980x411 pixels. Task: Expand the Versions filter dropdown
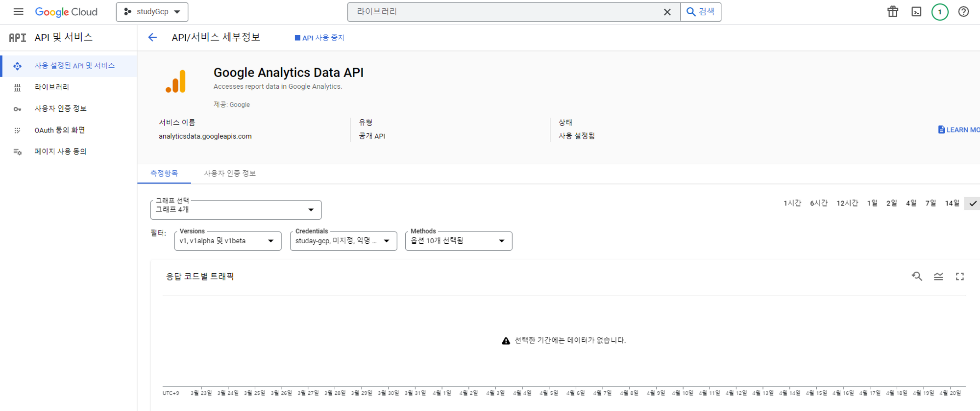(x=228, y=241)
